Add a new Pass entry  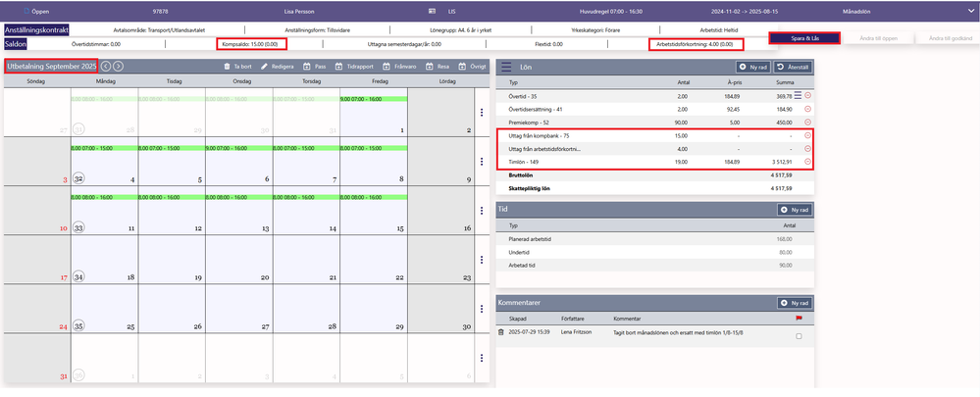point(314,67)
